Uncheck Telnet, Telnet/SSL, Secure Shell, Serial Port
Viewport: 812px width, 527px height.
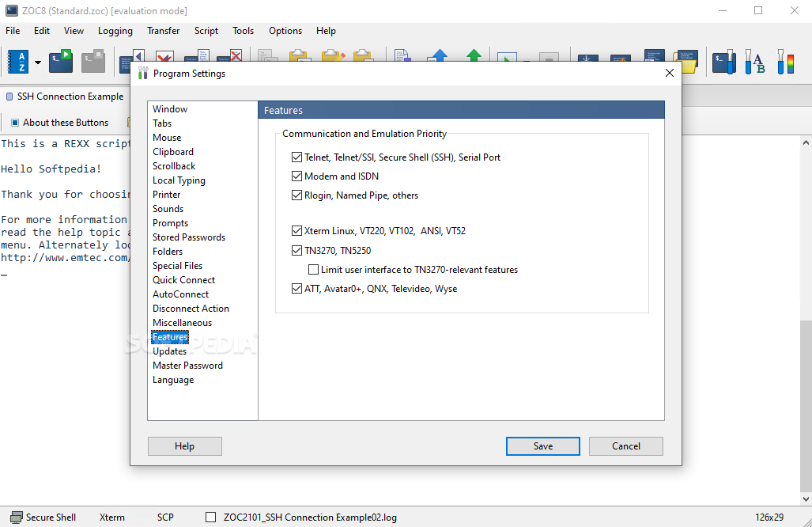[x=296, y=157]
